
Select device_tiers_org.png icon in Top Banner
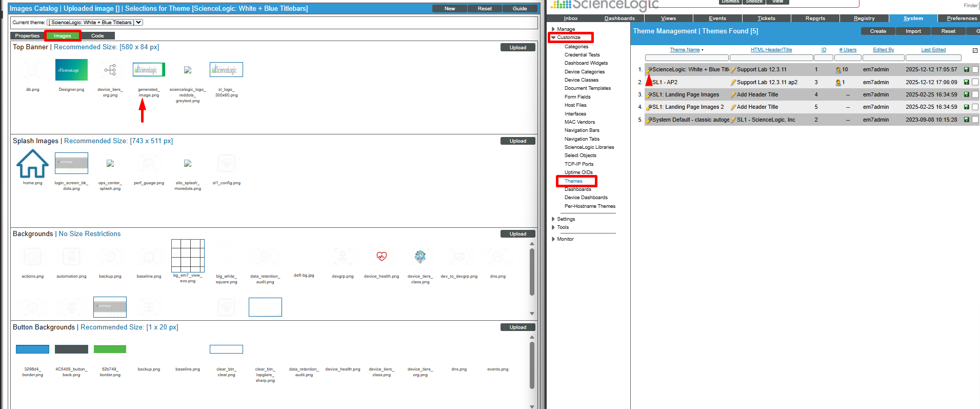pyautogui.click(x=110, y=70)
